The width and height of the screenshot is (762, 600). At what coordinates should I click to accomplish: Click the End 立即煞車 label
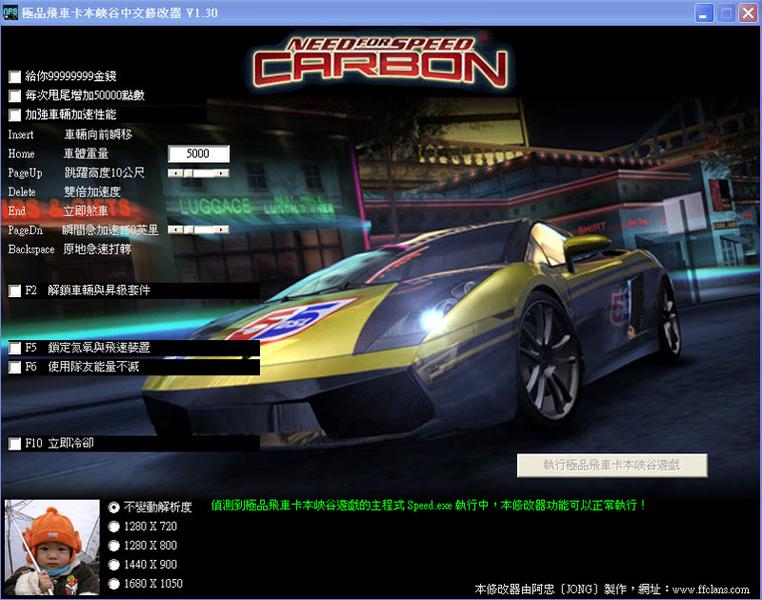click(58, 211)
